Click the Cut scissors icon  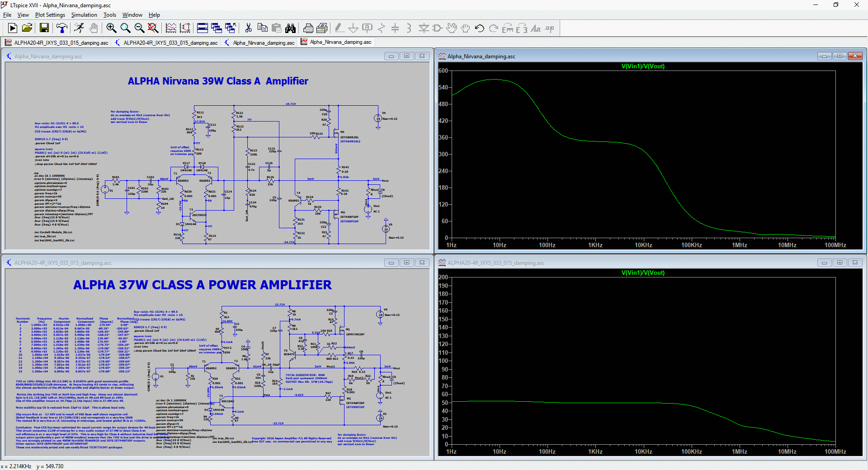click(248, 28)
